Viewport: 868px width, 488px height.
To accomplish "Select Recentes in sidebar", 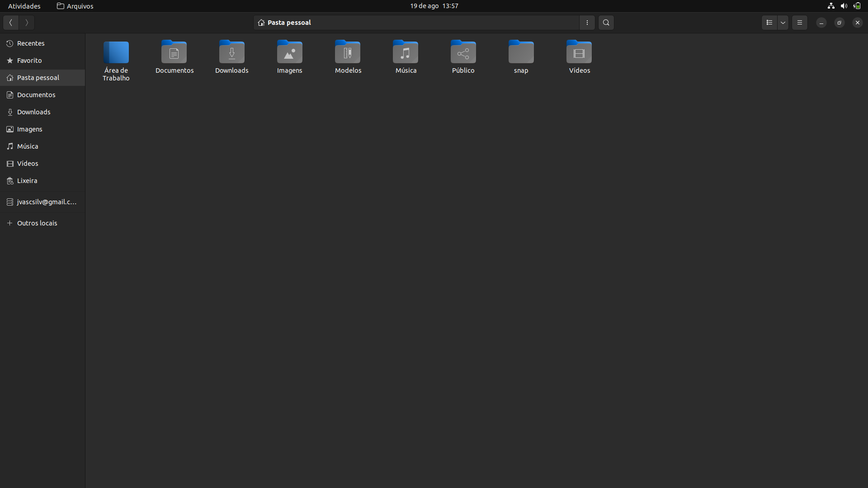I will (31, 43).
